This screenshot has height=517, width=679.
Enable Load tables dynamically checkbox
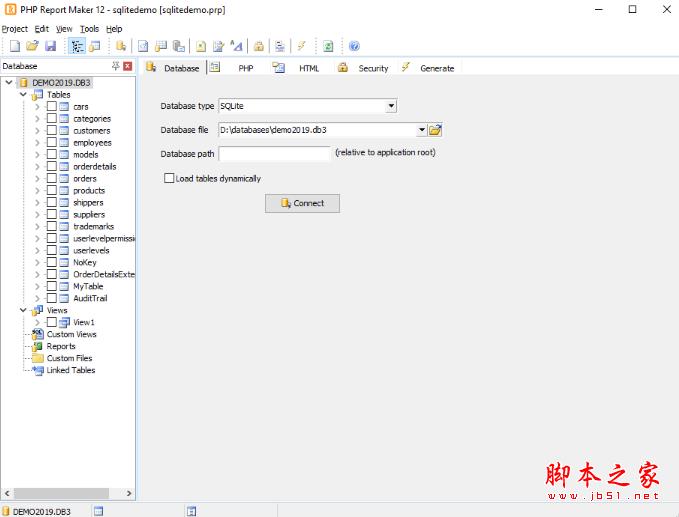coord(169,178)
